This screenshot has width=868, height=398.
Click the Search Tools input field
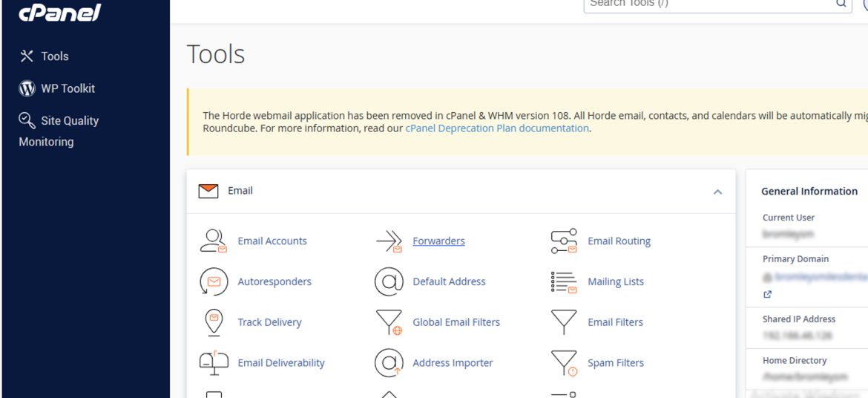click(x=708, y=4)
